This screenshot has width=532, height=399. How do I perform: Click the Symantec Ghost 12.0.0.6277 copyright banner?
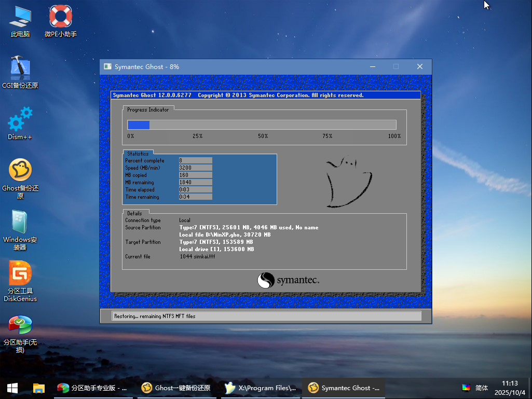click(266, 95)
